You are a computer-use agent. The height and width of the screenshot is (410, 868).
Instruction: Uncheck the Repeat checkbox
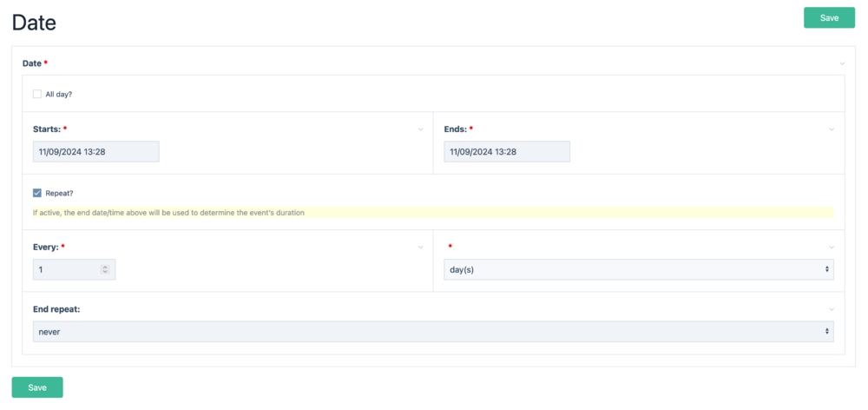coord(37,193)
